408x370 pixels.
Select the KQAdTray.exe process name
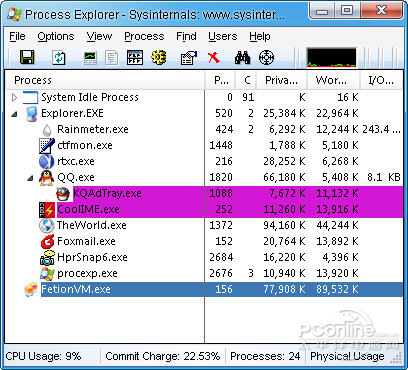107,193
